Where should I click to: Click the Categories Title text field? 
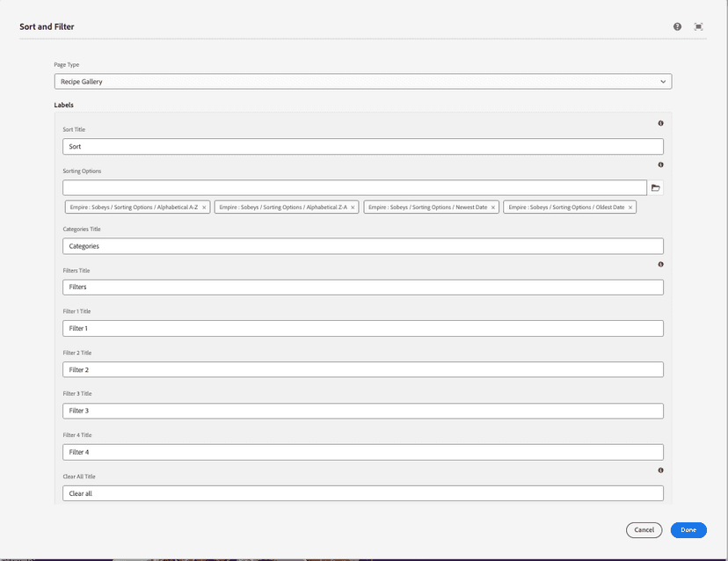click(362, 246)
